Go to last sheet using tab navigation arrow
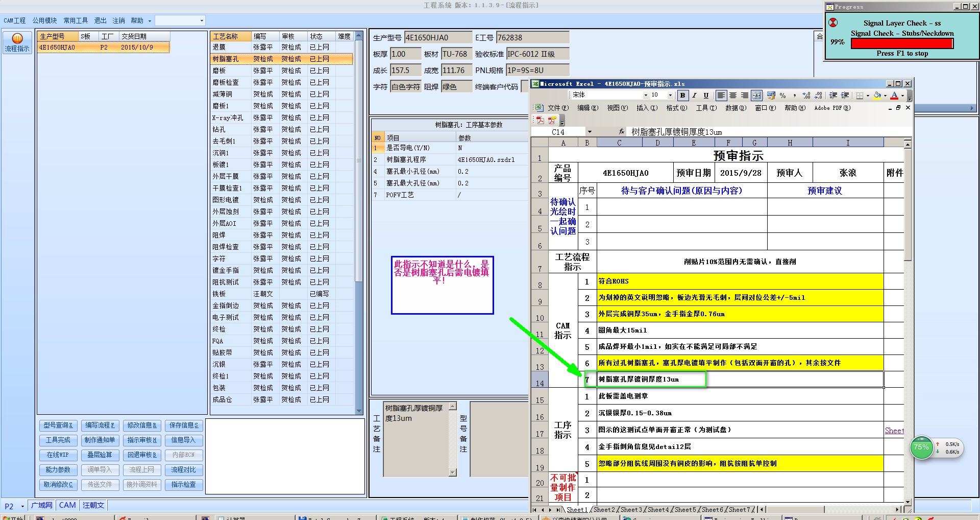This screenshot has height=520, width=980. point(558,510)
